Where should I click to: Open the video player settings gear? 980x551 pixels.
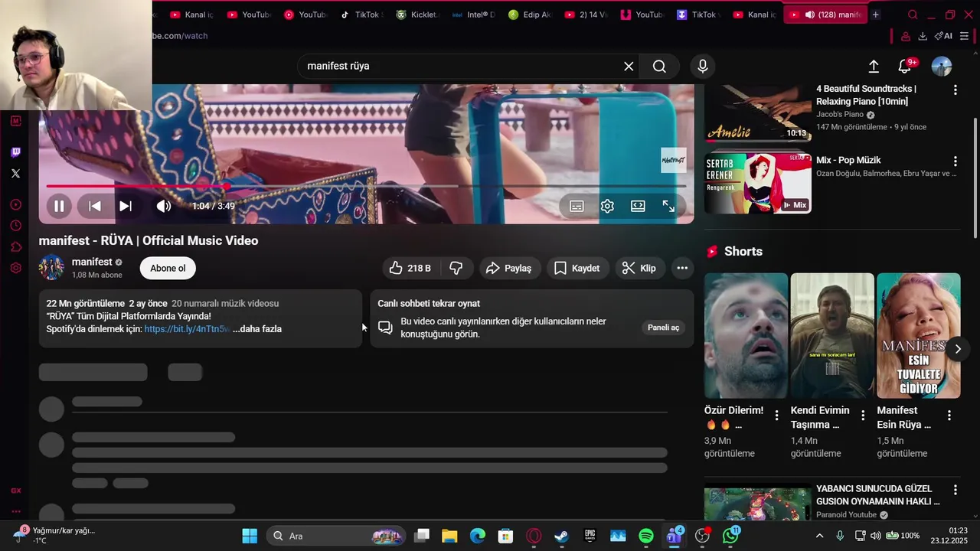click(607, 206)
